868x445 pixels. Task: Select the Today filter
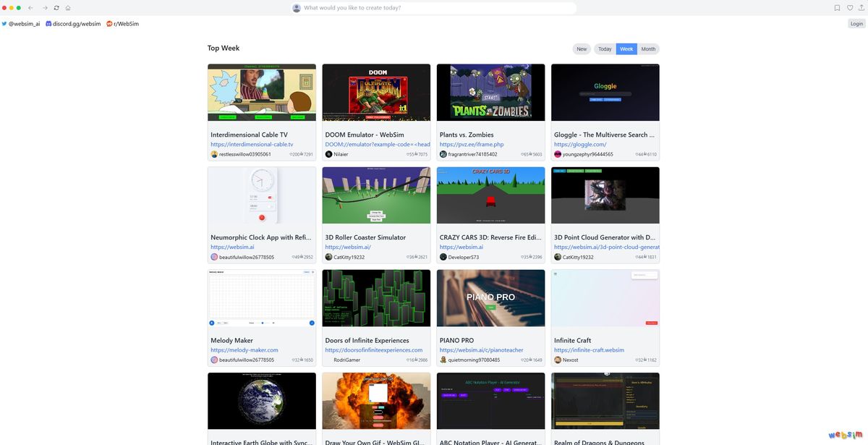tap(604, 48)
